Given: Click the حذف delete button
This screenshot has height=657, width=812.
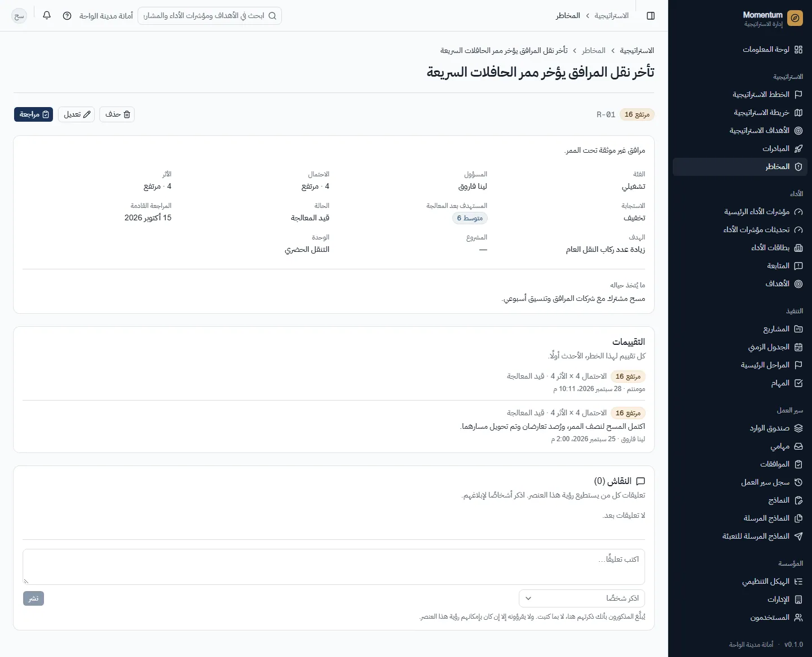Looking at the screenshot, I should (x=117, y=114).
